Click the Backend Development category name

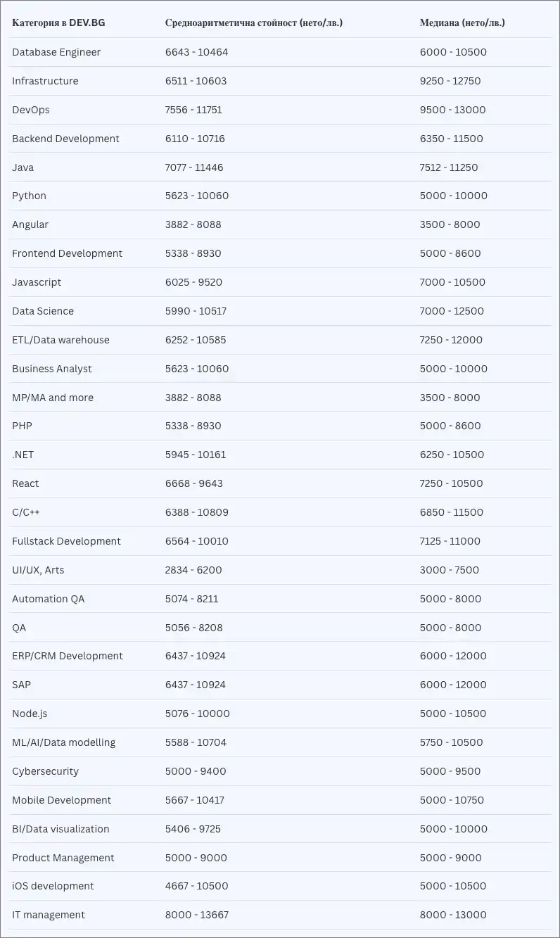(65, 139)
